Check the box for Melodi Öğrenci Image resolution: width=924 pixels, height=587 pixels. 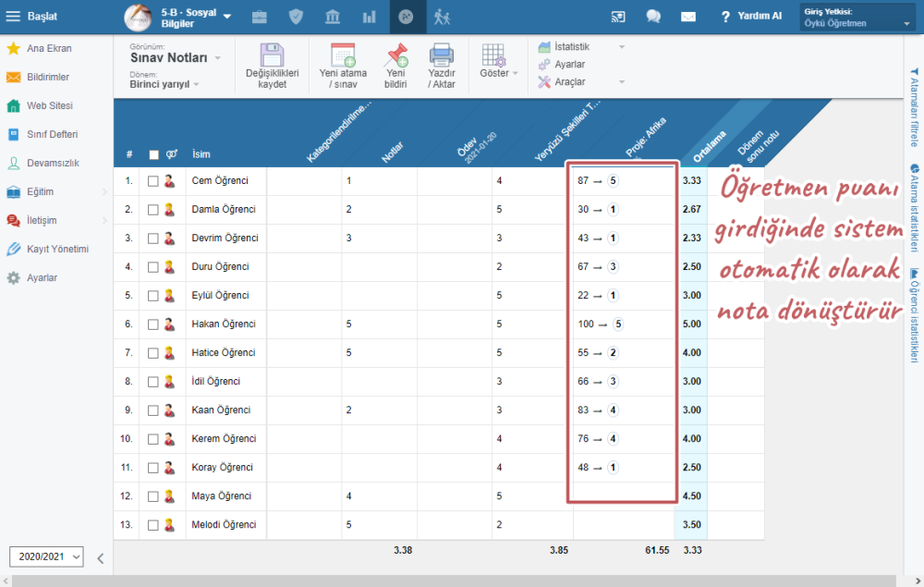tap(153, 525)
